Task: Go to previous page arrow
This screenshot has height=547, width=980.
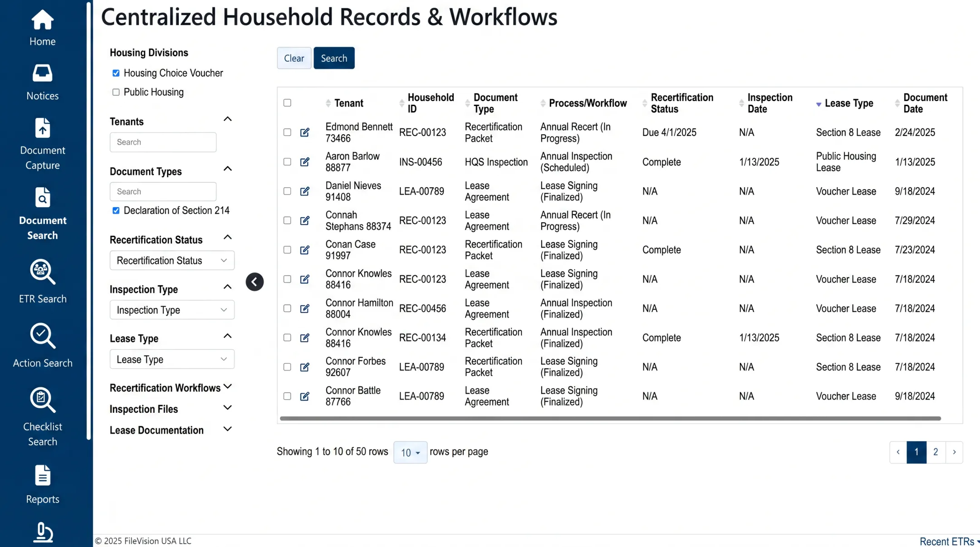Action: pos(898,452)
